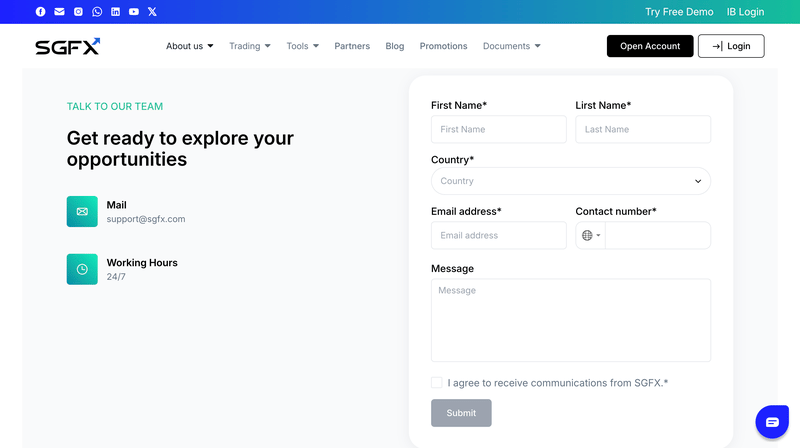
Task: Open the YouTube social icon
Action: 134,12
